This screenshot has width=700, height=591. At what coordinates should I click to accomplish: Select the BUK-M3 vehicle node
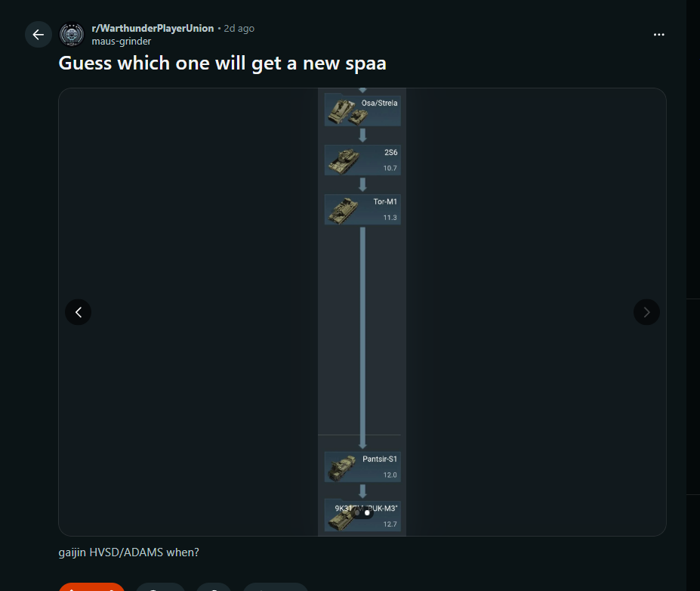362,516
